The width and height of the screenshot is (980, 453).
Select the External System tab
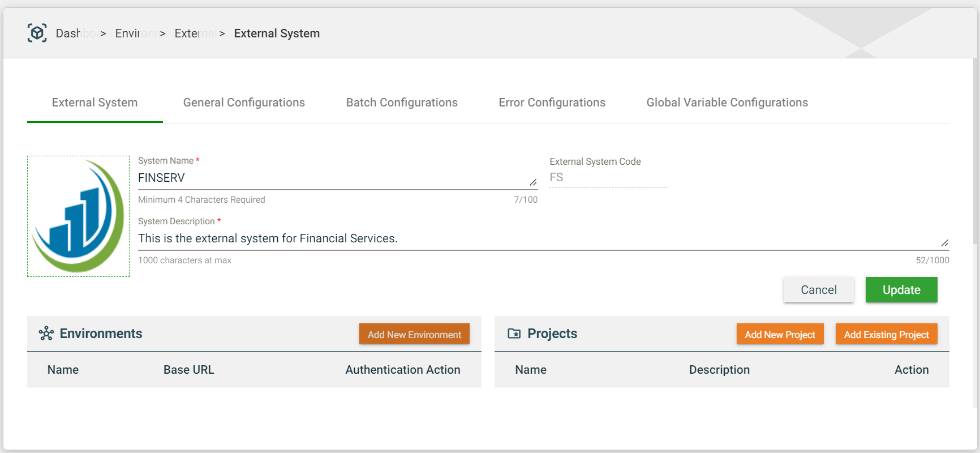pos(94,102)
